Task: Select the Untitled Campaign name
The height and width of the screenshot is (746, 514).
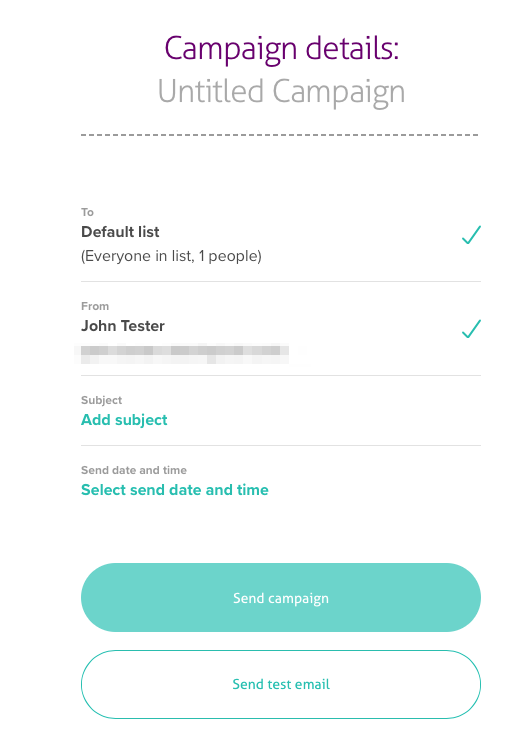Action: click(x=281, y=92)
